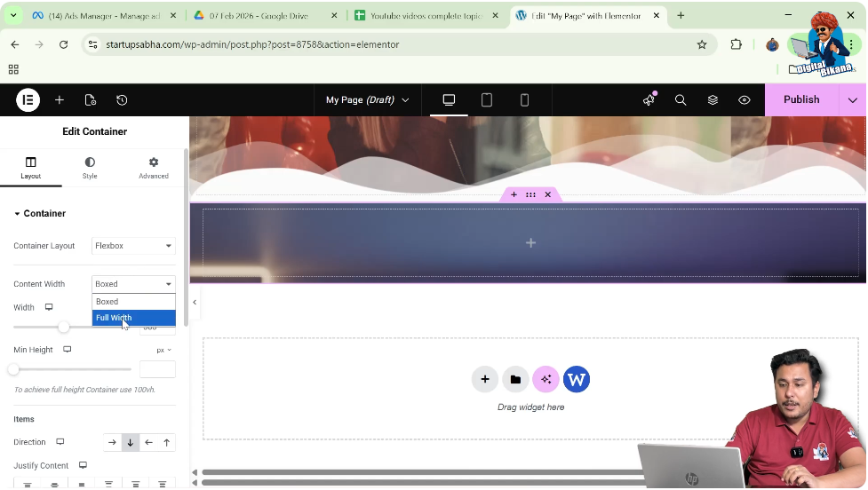Switch to desktop responsive view

[449, 100]
